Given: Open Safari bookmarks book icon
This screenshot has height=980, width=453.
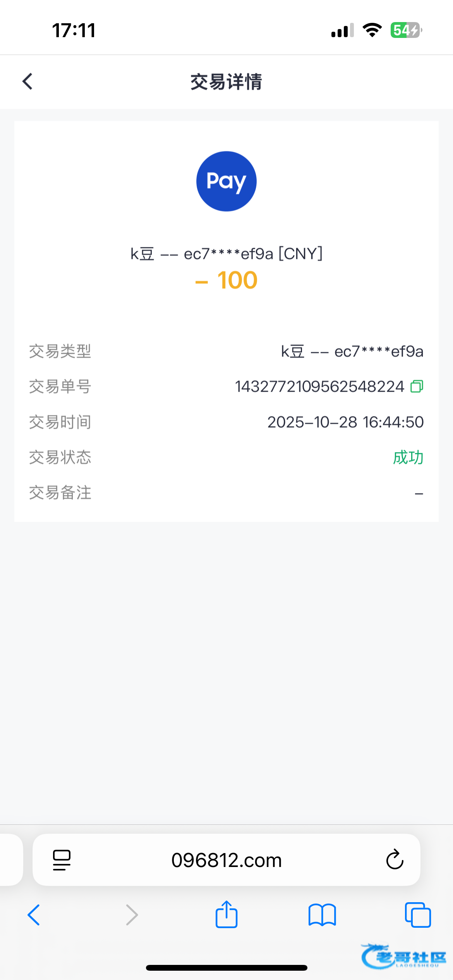Looking at the screenshot, I should click(x=322, y=915).
